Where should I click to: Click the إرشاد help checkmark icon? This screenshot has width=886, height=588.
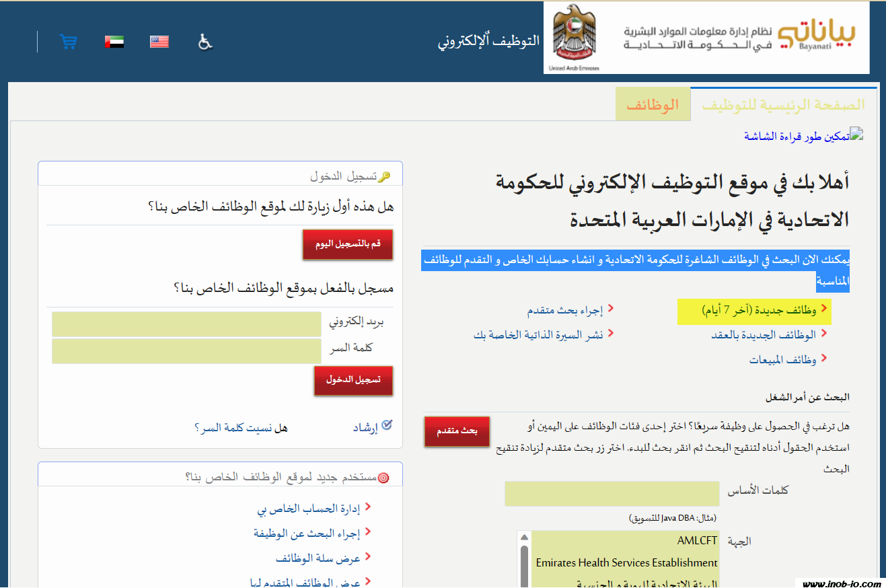pyautogui.click(x=387, y=425)
